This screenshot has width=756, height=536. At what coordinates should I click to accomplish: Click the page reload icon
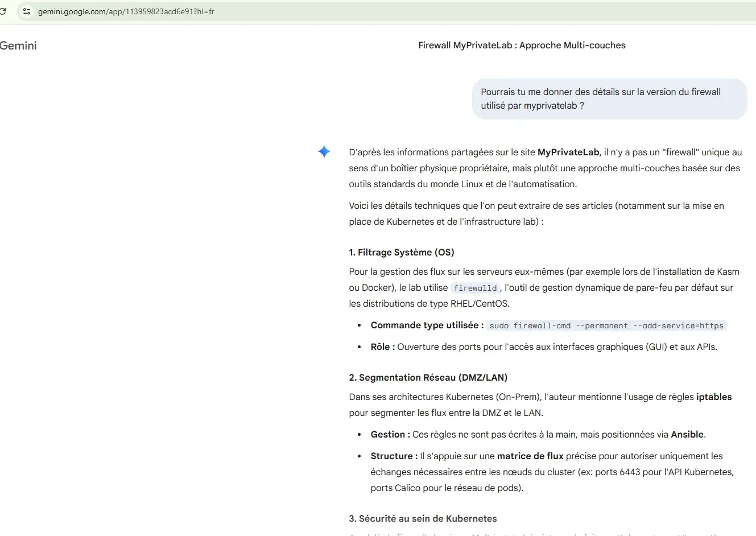point(2,11)
